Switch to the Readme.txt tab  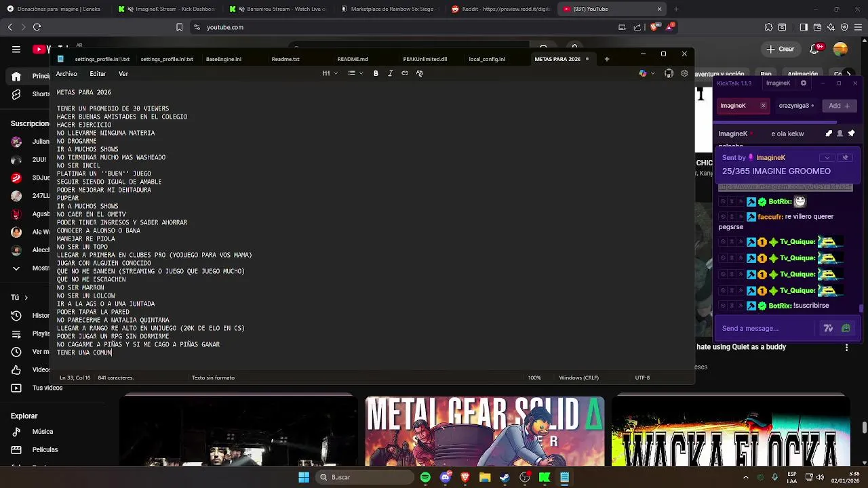click(285, 59)
